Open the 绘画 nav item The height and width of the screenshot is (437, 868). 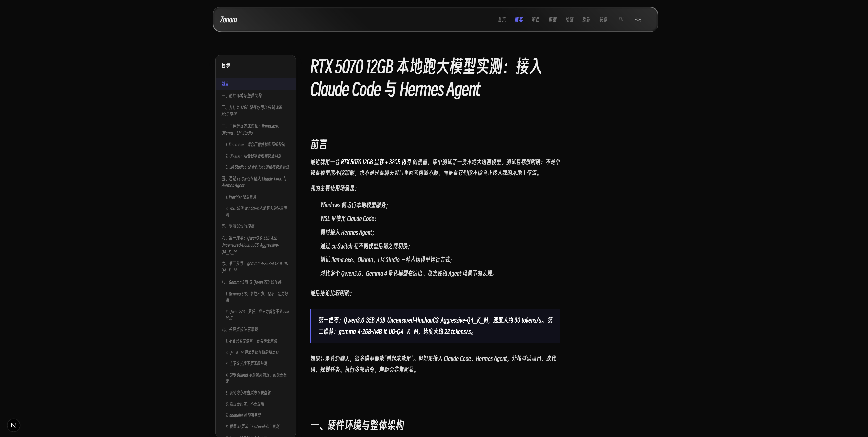pyautogui.click(x=570, y=20)
